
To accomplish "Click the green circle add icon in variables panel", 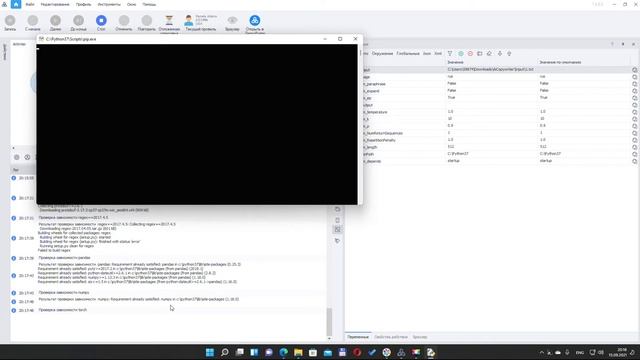I will (461, 53).
